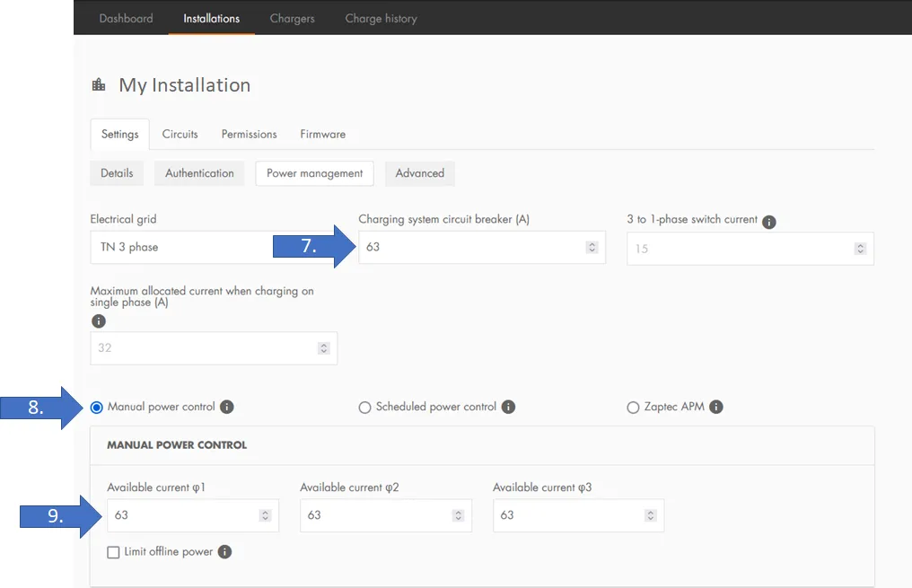This screenshot has width=912, height=588.
Task: Open the Power management section
Action: 315,173
